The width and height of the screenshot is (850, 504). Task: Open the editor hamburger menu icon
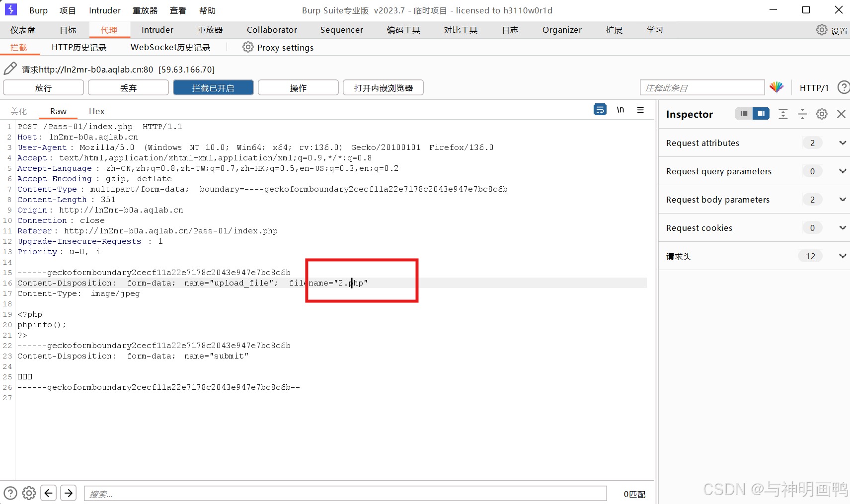(x=641, y=110)
